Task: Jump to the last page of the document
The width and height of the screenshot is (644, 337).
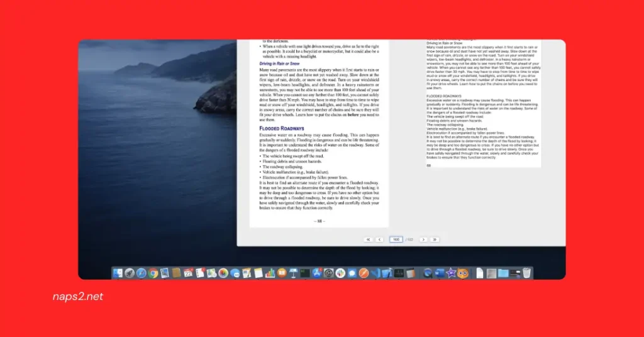Action: point(435,240)
